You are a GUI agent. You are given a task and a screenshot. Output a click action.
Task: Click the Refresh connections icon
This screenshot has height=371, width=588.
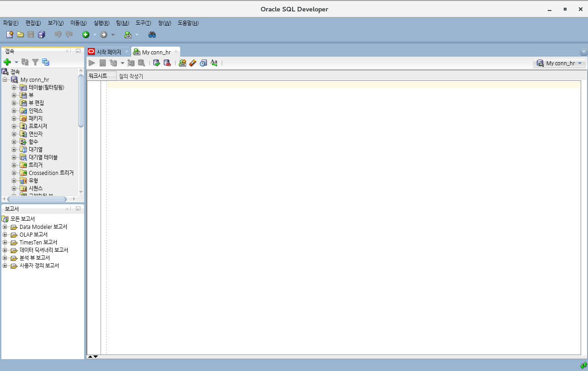tap(25, 62)
